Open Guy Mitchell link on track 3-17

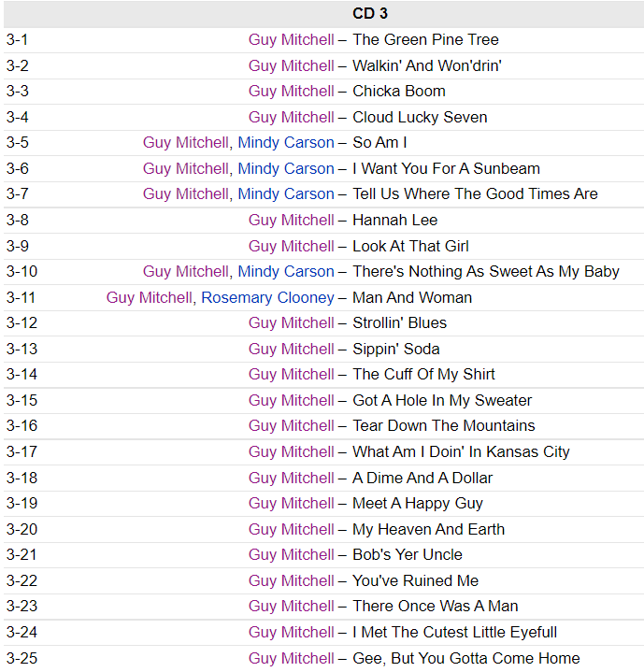click(291, 452)
